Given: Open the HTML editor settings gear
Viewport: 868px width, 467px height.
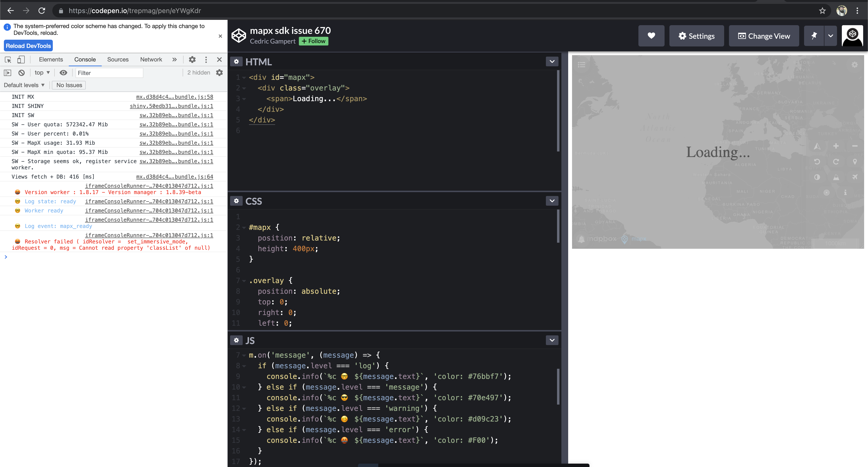Looking at the screenshot, I should pyautogui.click(x=236, y=62).
